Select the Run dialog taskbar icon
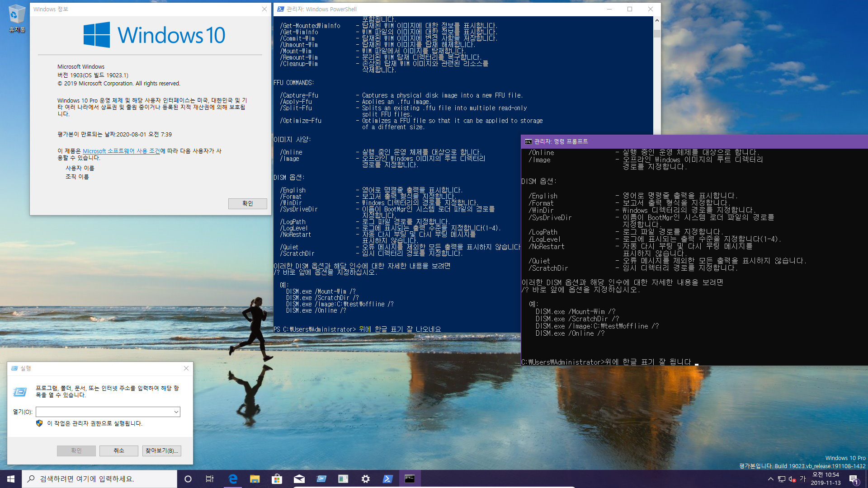The height and width of the screenshot is (488, 868). (321, 479)
